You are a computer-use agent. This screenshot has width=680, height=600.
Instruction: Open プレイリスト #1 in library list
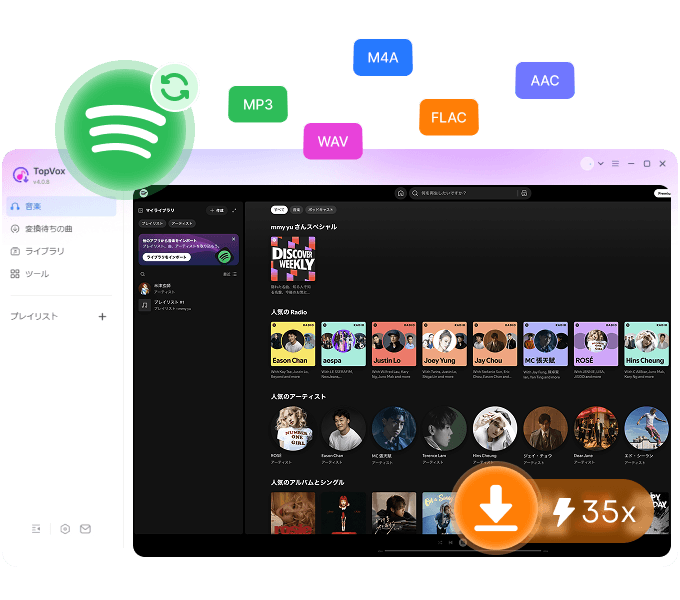pyautogui.click(x=187, y=305)
